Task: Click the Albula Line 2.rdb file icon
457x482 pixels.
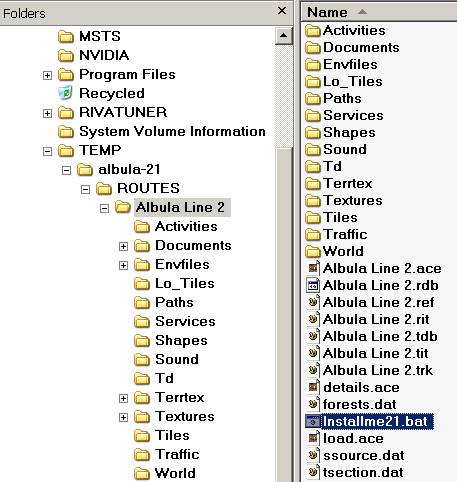Action: pyautogui.click(x=313, y=285)
